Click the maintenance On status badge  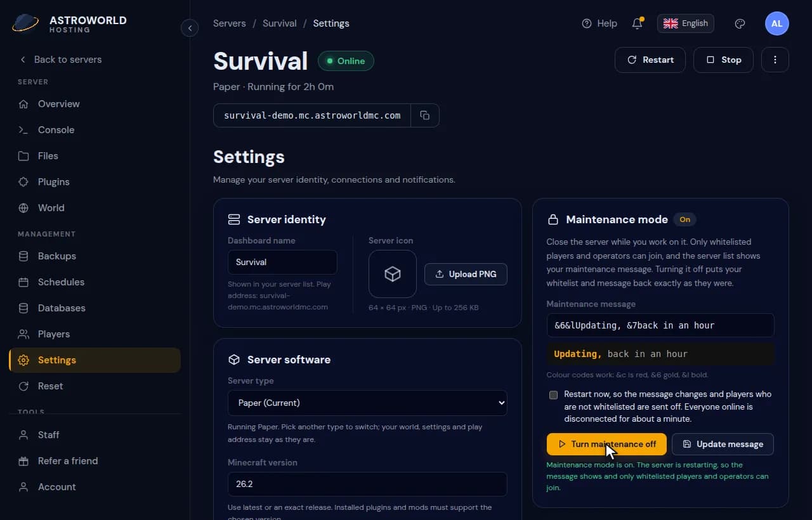[685, 219]
